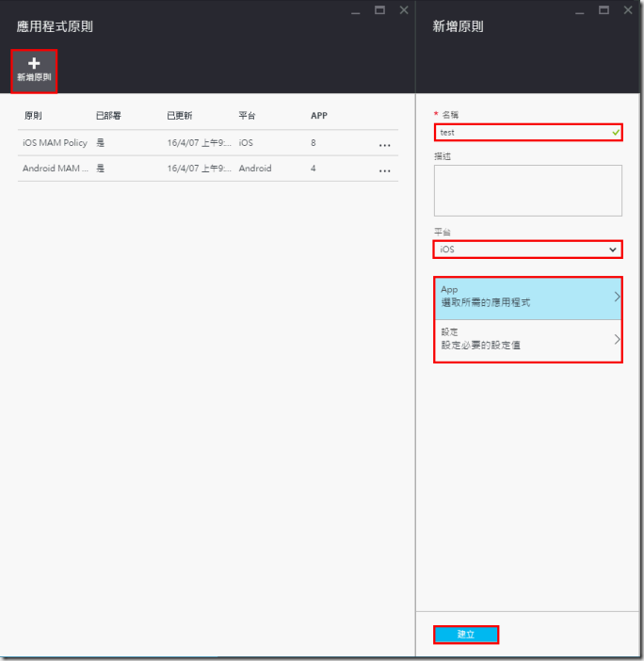Open the ellipsis menu for iOS MAM Policy

(384, 145)
